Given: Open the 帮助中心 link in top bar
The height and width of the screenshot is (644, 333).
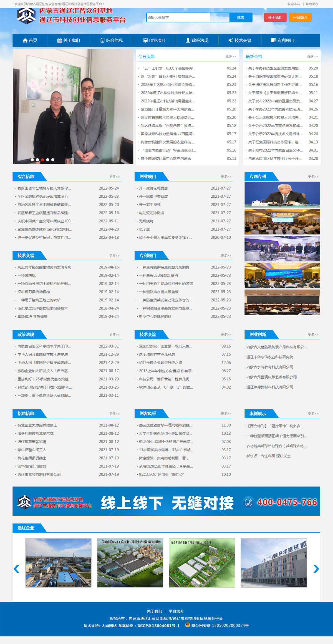Looking at the screenshot, I should [x=312, y=4].
